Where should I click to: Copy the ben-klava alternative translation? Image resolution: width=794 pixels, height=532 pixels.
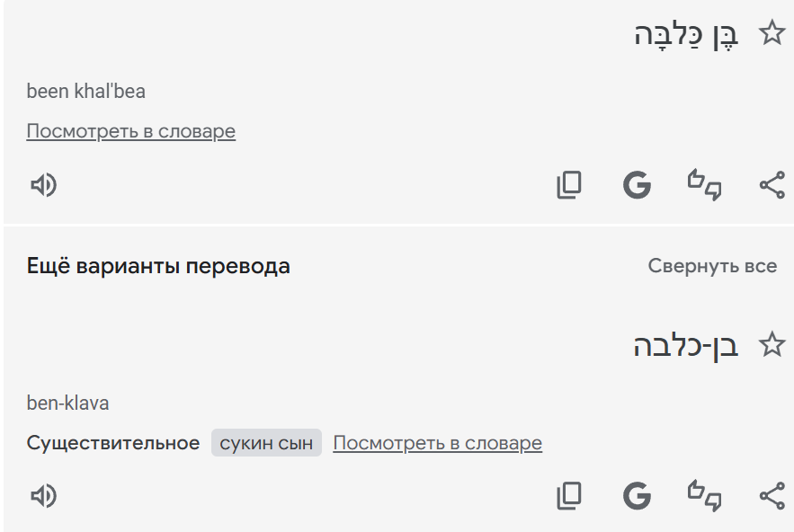click(568, 496)
